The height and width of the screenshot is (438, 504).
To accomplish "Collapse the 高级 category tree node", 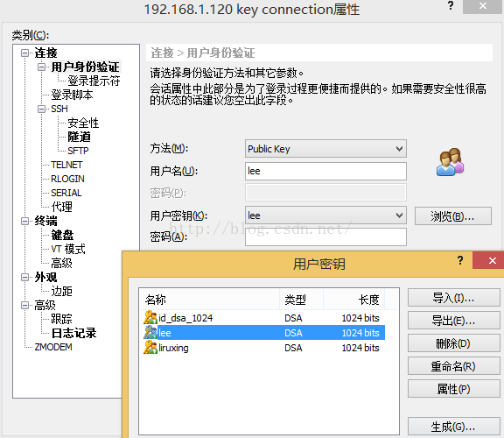I will click(x=25, y=305).
